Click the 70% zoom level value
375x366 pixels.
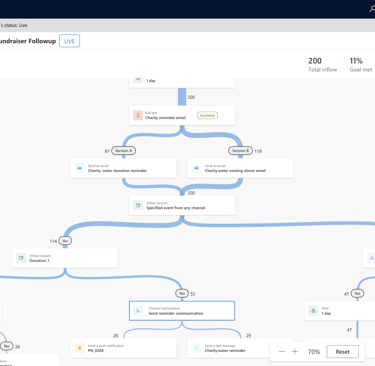tap(314, 352)
